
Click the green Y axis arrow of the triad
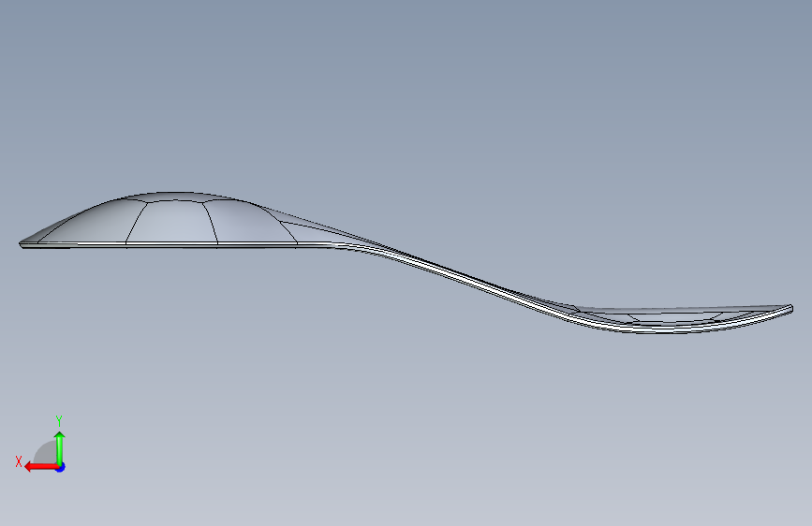(60, 447)
